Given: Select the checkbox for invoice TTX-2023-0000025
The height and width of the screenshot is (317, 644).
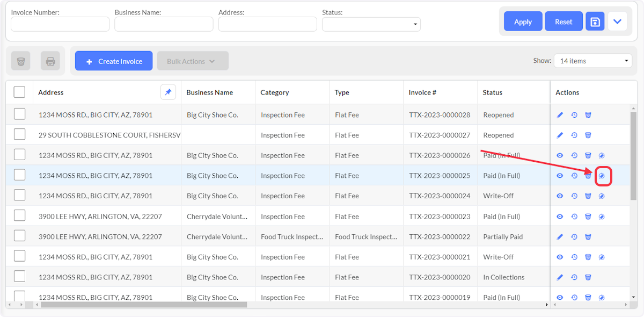Looking at the screenshot, I should [19, 175].
